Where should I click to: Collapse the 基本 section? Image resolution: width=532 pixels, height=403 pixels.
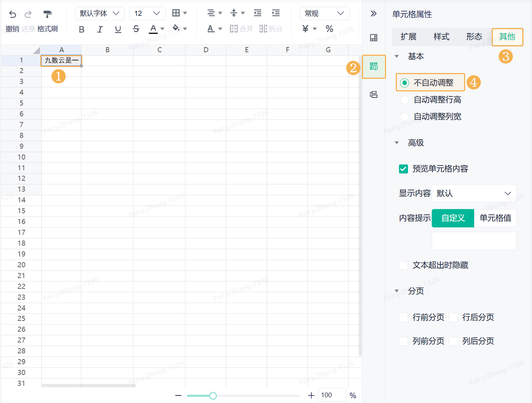click(x=397, y=56)
